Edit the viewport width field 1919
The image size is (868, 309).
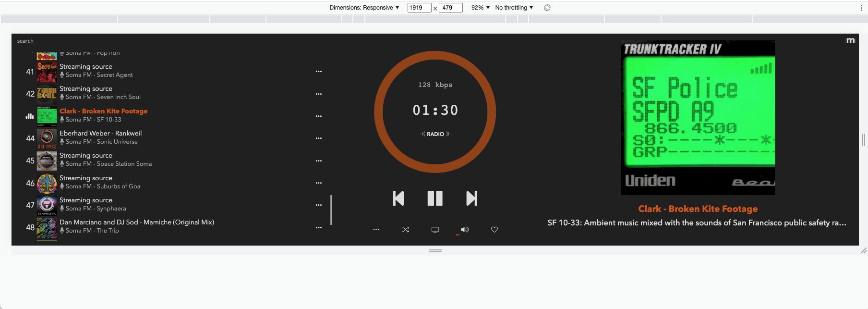click(x=419, y=8)
